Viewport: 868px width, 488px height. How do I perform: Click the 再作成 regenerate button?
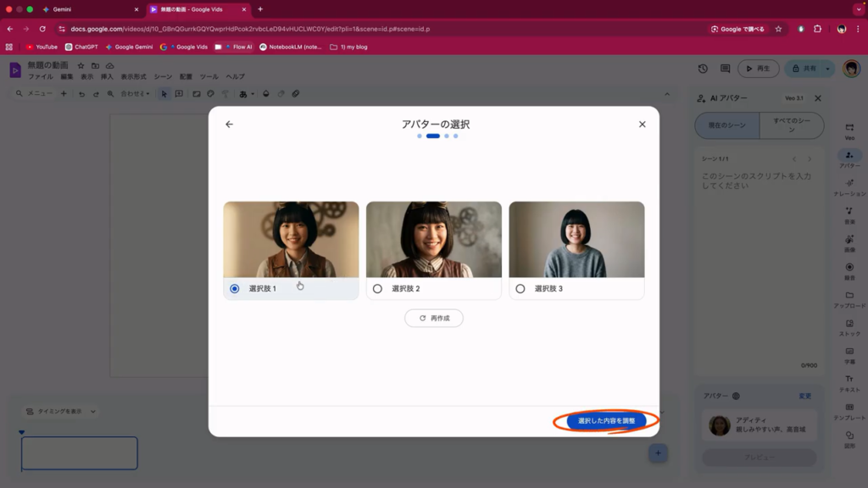click(x=434, y=319)
